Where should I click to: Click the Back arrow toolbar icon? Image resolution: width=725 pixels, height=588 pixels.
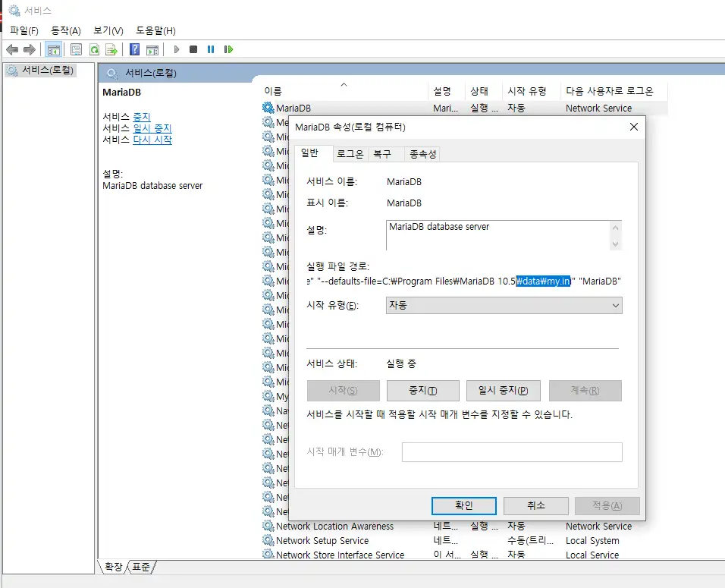12,49
